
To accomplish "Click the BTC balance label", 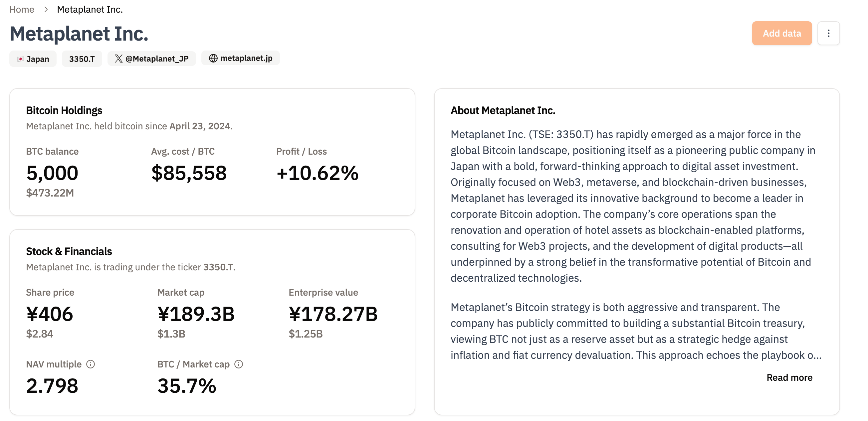I will tap(52, 152).
